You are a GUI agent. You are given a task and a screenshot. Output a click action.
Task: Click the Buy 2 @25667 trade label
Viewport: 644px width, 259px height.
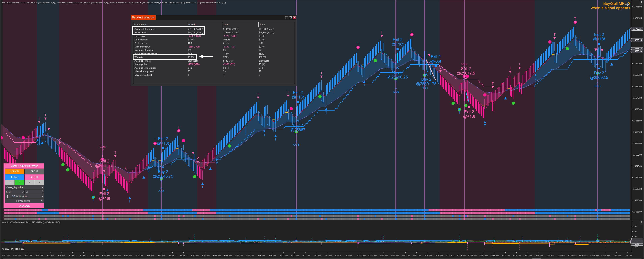298,128
